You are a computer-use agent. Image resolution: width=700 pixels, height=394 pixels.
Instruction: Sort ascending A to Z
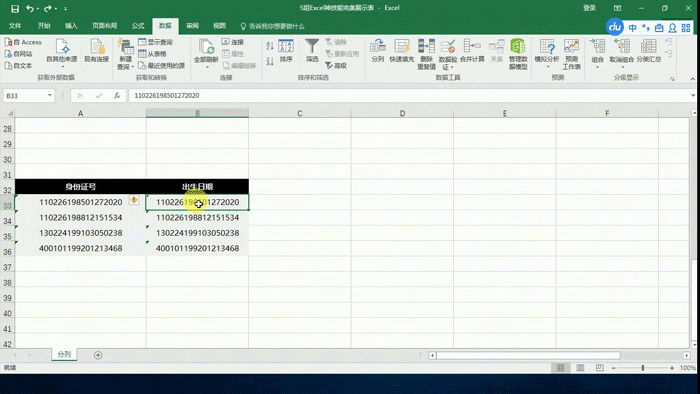click(270, 46)
